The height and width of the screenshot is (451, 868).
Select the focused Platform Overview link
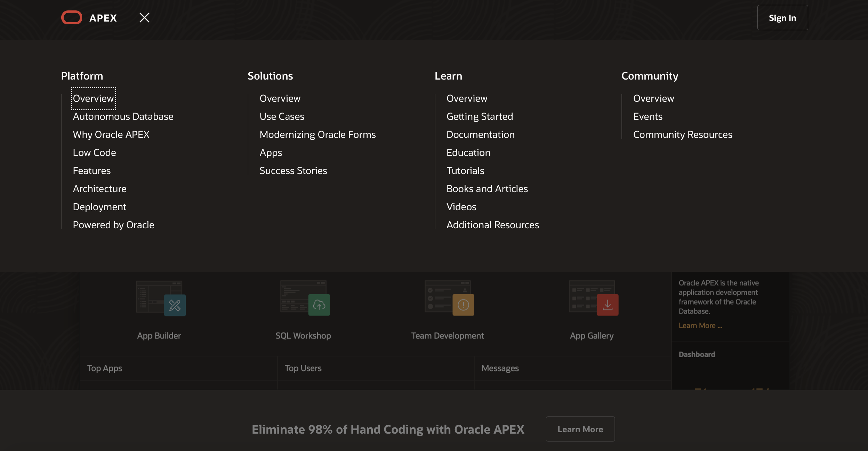pos(93,98)
